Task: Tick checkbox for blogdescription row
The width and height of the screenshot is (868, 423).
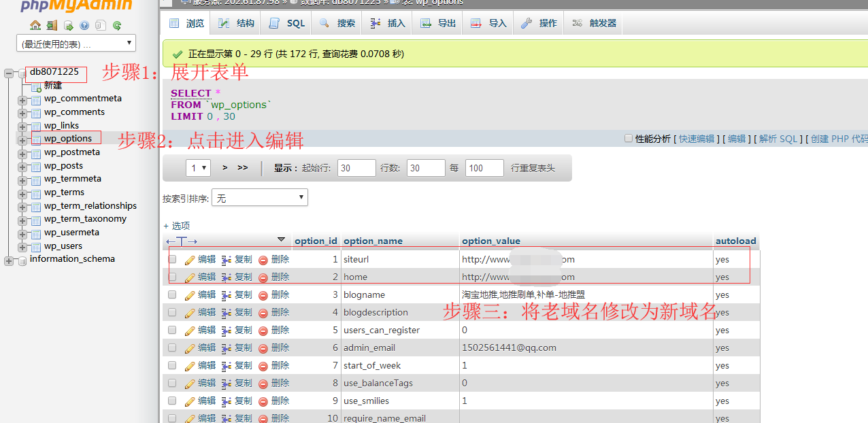Action: click(172, 312)
